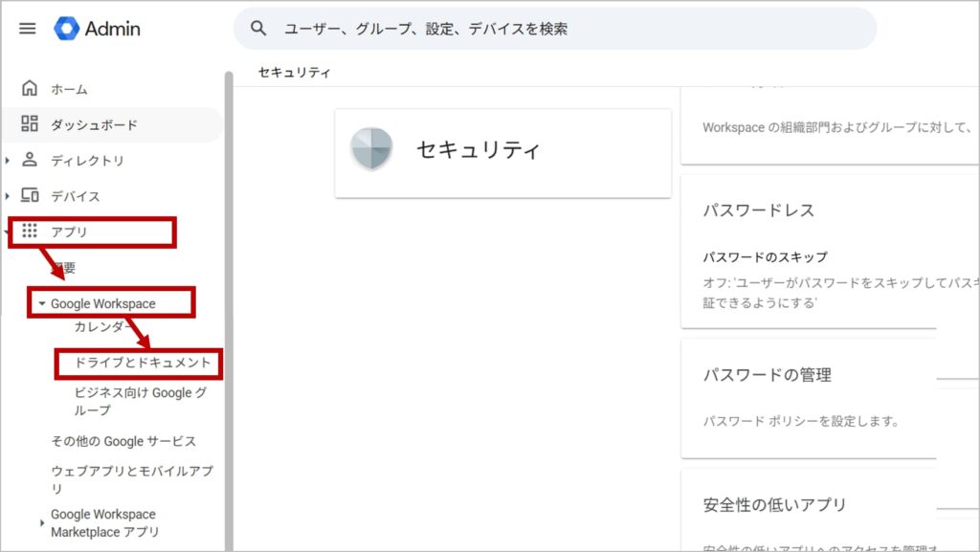This screenshot has height=552, width=980.
Task: Click the search field for users and groups
Action: [554, 29]
